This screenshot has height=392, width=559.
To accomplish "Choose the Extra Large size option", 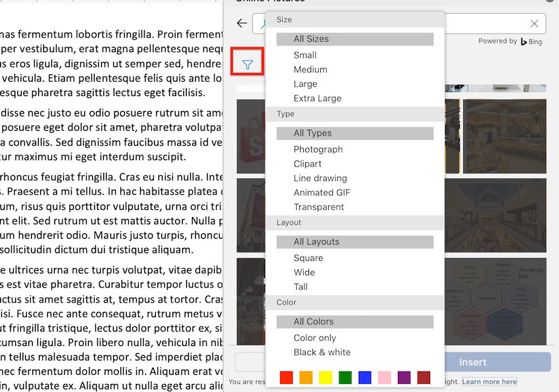I will [317, 98].
